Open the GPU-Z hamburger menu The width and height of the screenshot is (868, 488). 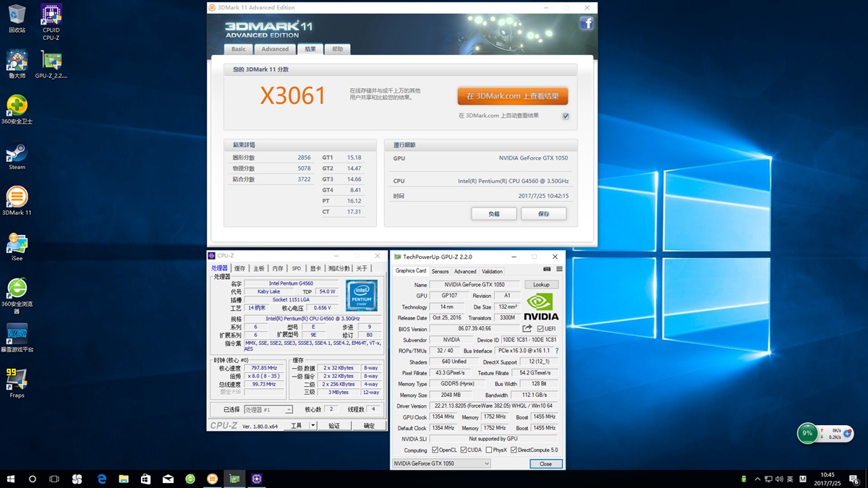point(559,270)
